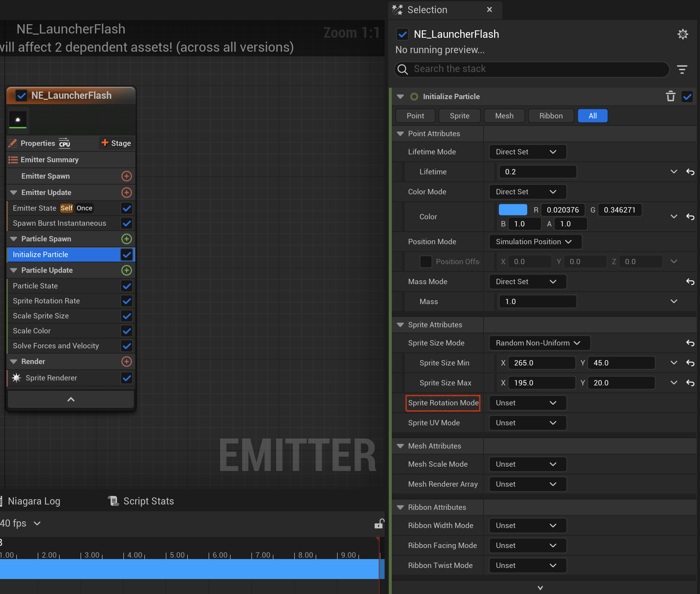
Task: Click the blue Color swatch
Action: point(513,210)
